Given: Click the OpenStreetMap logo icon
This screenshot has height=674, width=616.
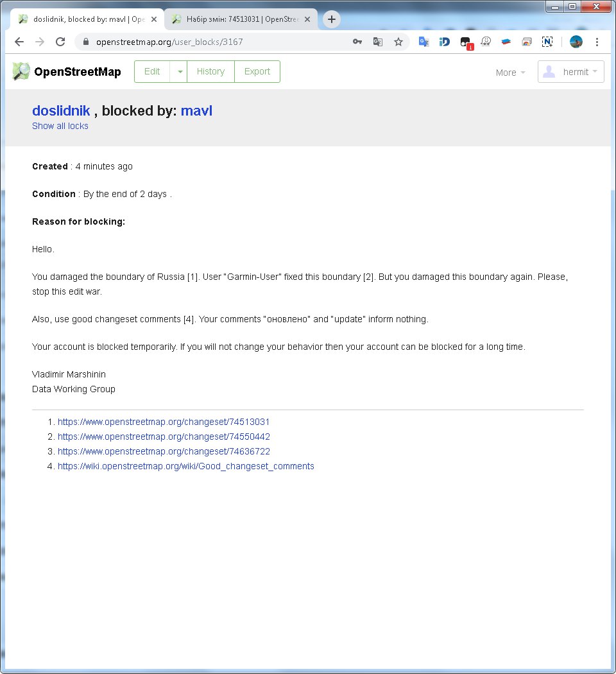Looking at the screenshot, I should (21, 71).
